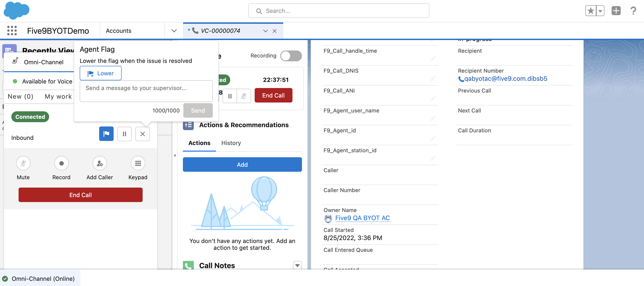644x286 pixels.
Task: Expand the favorites list dropdown arrow
Action: (x=600, y=11)
